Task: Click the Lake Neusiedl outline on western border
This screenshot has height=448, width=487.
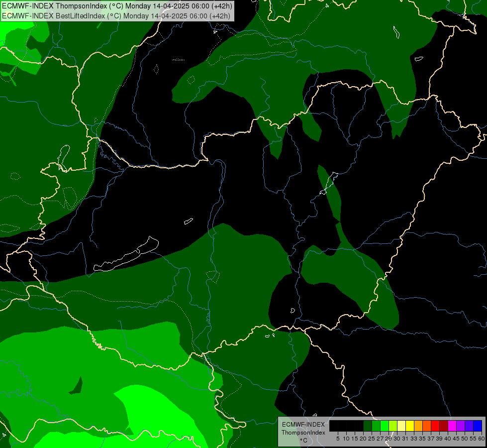Action: coord(63,158)
